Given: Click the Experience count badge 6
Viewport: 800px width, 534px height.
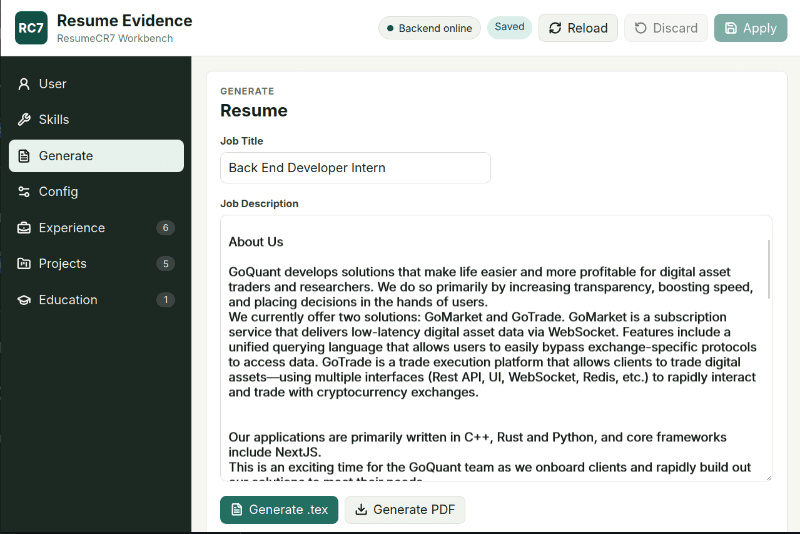Looking at the screenshot, I should pyautogui.click(x=165, y=228).
